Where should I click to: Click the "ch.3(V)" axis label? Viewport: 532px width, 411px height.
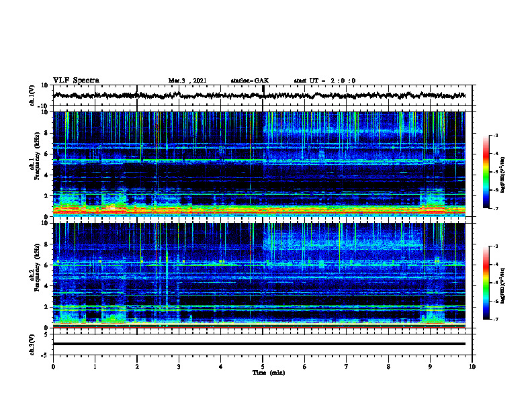pos(32,345)
